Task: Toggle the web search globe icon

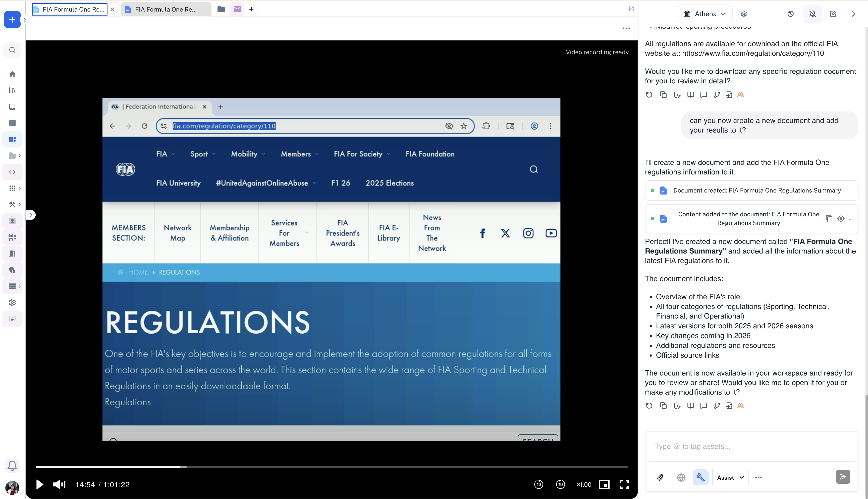Action: coord(681,477)
